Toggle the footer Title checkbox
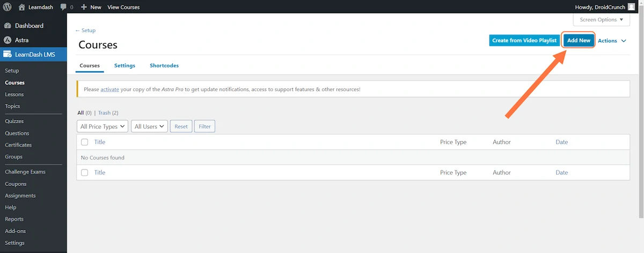 [x=84, y=173]
